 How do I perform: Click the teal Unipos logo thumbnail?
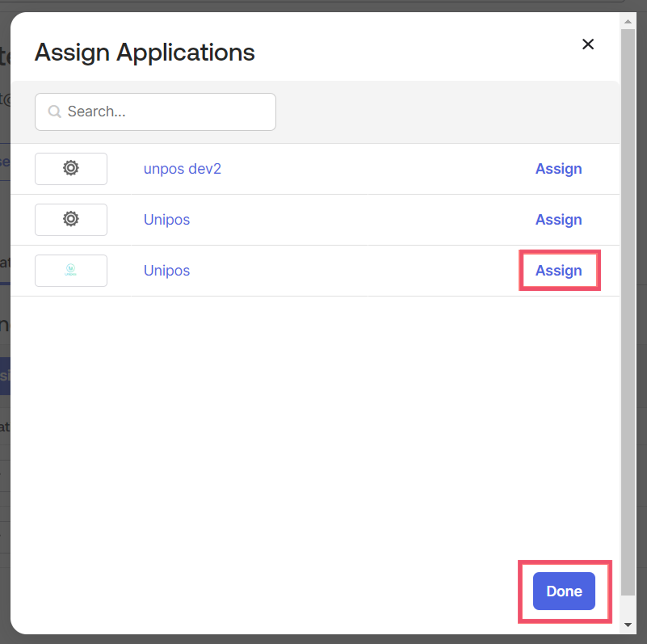71,270
